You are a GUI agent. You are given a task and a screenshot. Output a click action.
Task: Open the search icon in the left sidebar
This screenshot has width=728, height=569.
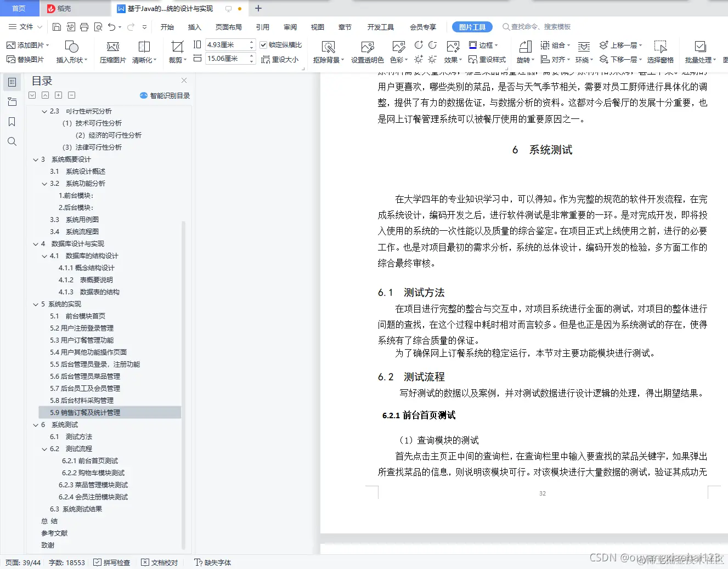click(12, 141)
